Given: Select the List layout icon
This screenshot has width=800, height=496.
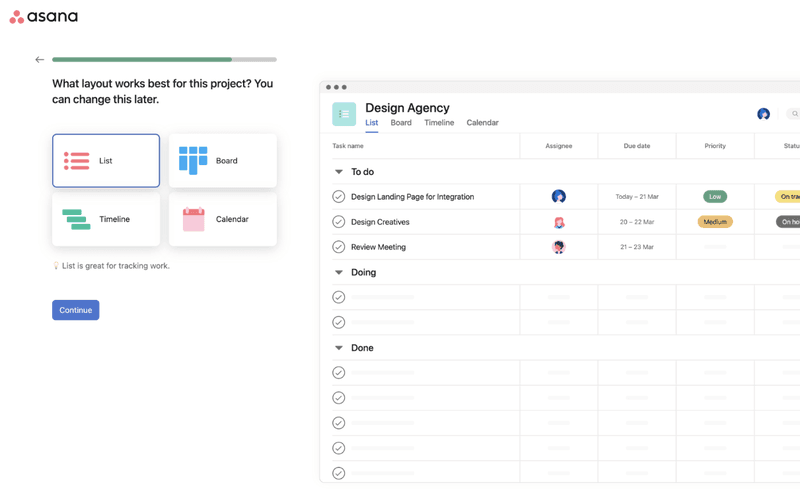Looking at the screenshot, I should click(x=77, y=161).
